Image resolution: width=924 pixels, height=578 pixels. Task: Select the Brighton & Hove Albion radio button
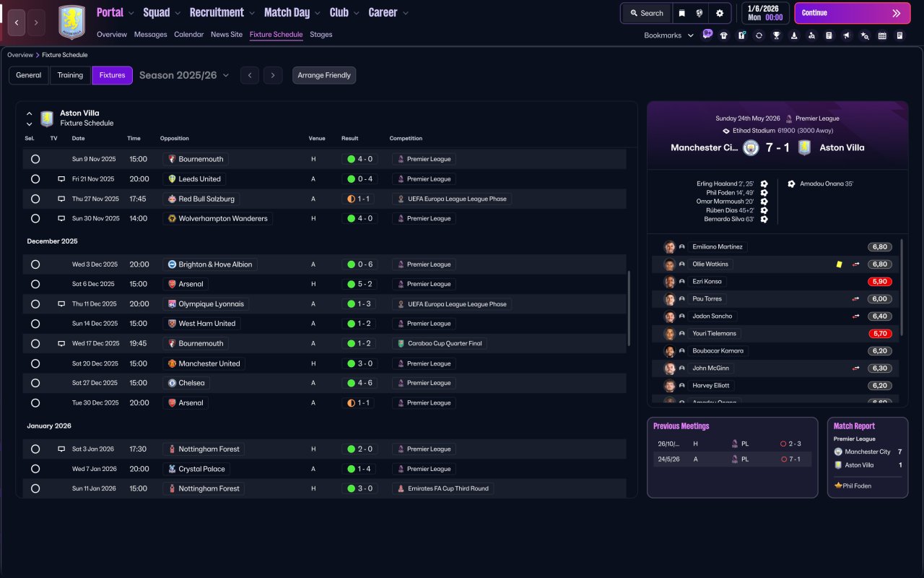(35, 264)
